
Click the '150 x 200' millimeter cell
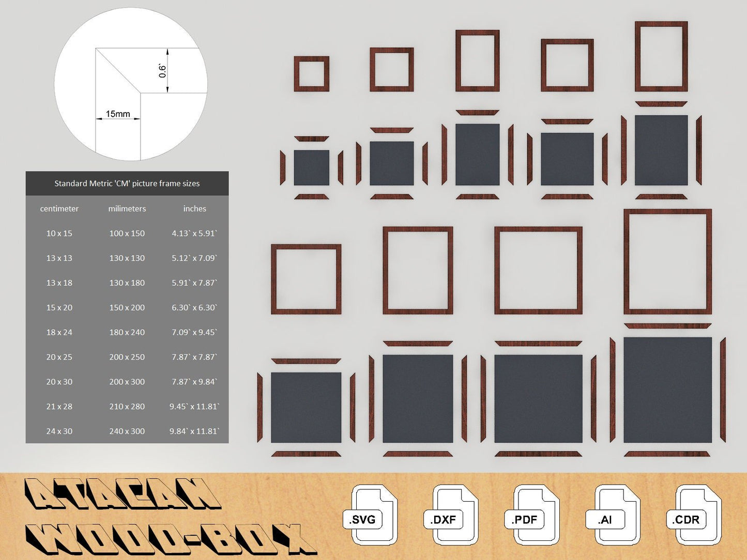tap(127, 307)
